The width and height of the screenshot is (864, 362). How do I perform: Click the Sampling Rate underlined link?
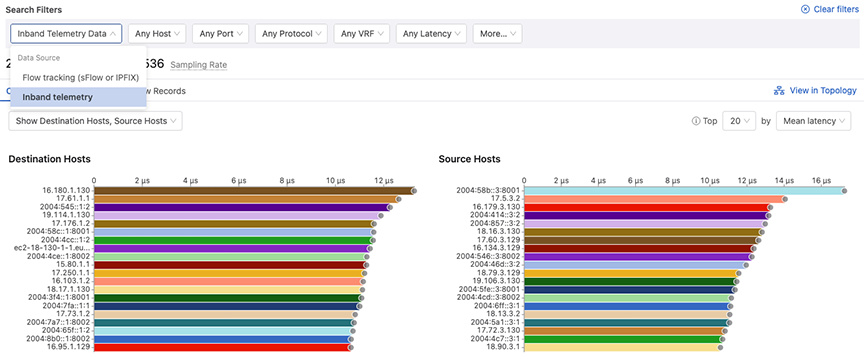tap(198, 65)
